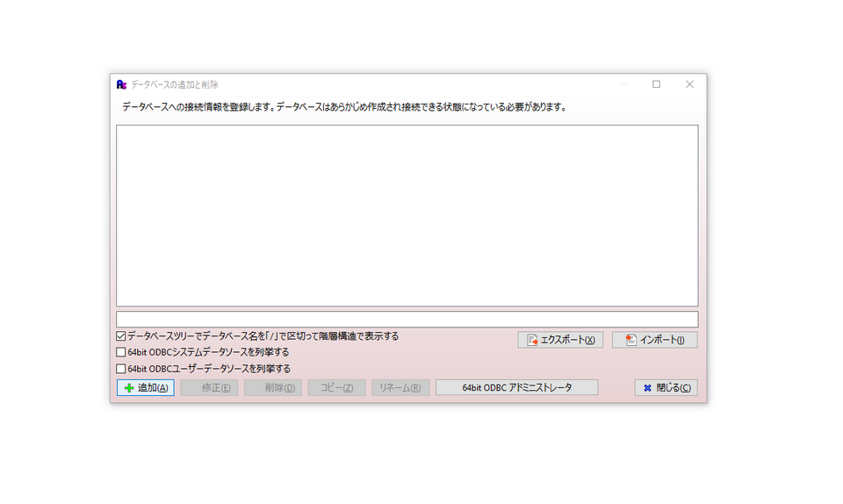Viewport: 843px width, 504px height.
Task: Minimize the データベースの追加と削除 window
Action: [x=623, y=84]
